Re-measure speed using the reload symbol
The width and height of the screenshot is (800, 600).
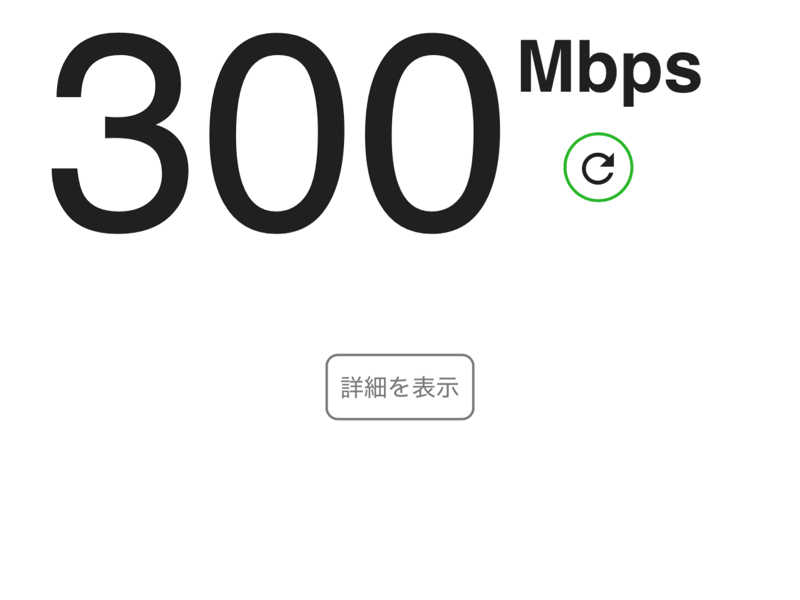(598, 167)
